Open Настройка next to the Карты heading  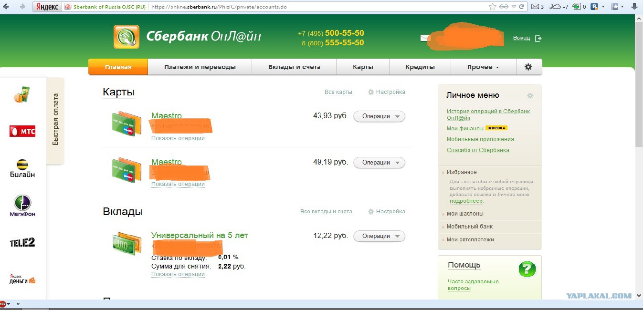[391, 92]
